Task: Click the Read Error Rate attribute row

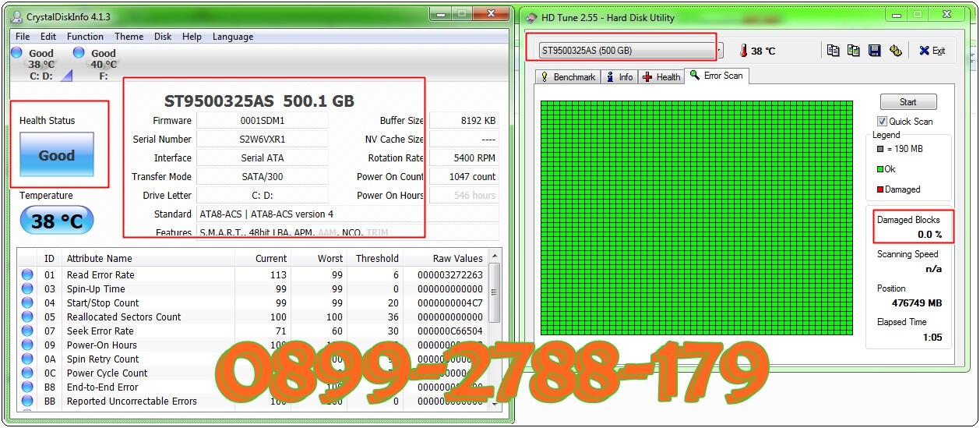Action: (x=252, y=274)
